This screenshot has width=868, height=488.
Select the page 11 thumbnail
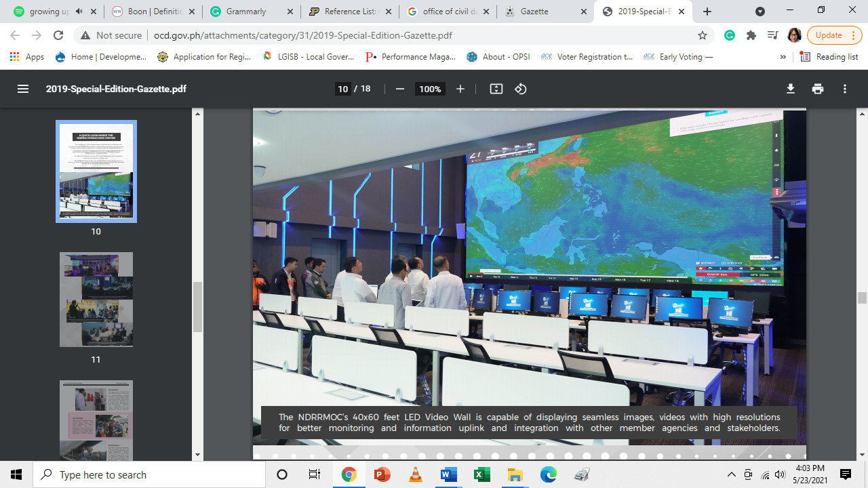96,300
